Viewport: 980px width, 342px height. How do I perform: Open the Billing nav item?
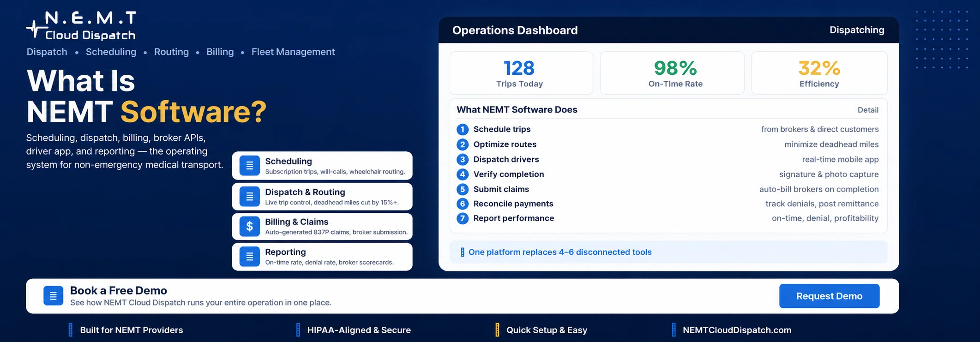pyautogui.click(x=220, y=52)
